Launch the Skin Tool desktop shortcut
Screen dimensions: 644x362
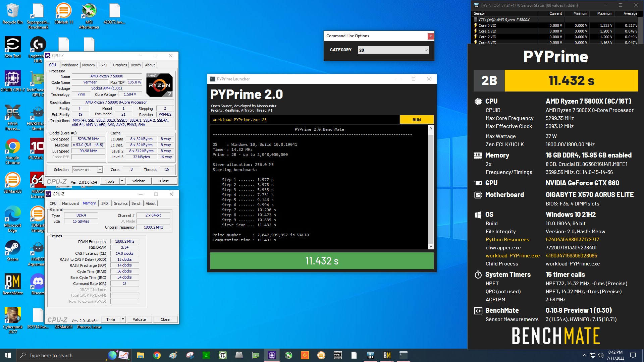pos(13,48)
